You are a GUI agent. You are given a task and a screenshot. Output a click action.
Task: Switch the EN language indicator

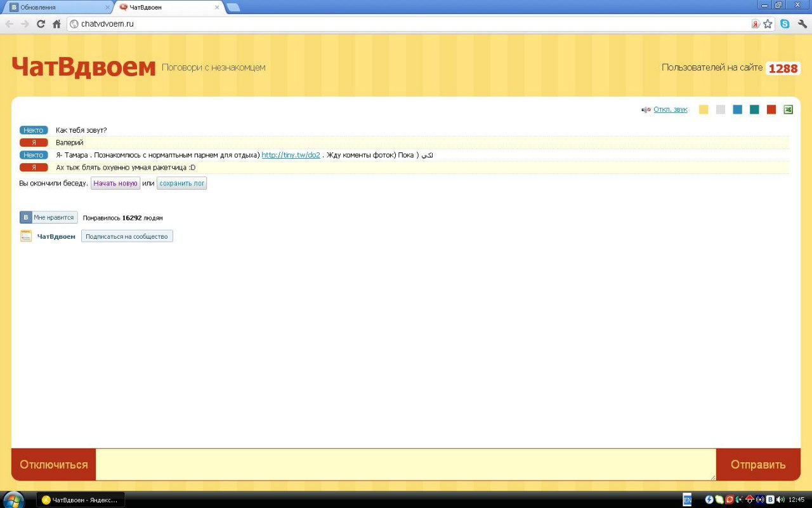[687, 500]
